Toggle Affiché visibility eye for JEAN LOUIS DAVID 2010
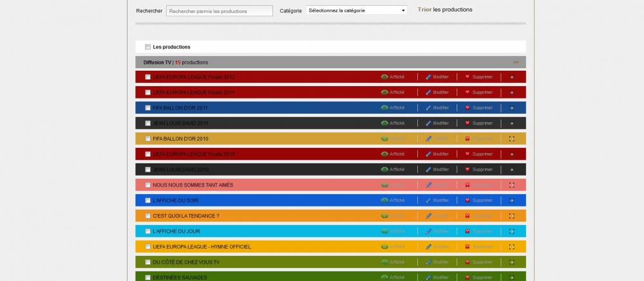 (384, 170)
